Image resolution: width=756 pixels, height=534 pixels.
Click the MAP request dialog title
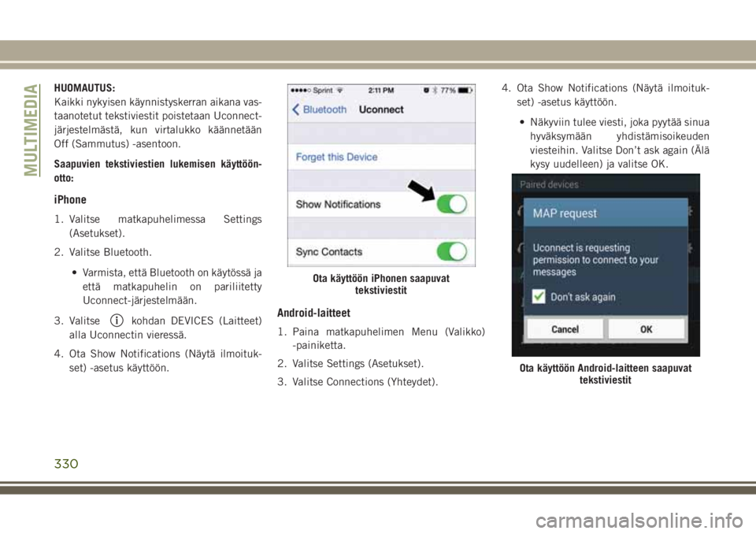[x=565, y=213]
